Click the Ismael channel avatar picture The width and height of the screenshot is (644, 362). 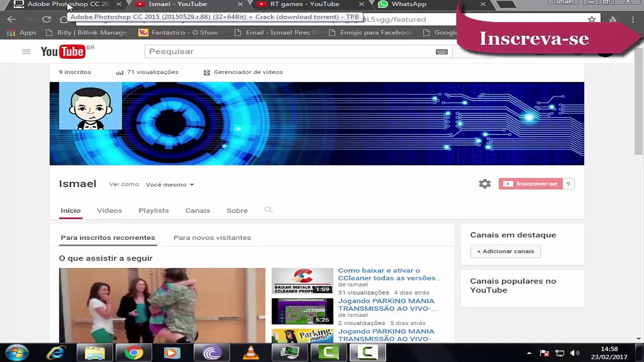(x=91, y=106)
